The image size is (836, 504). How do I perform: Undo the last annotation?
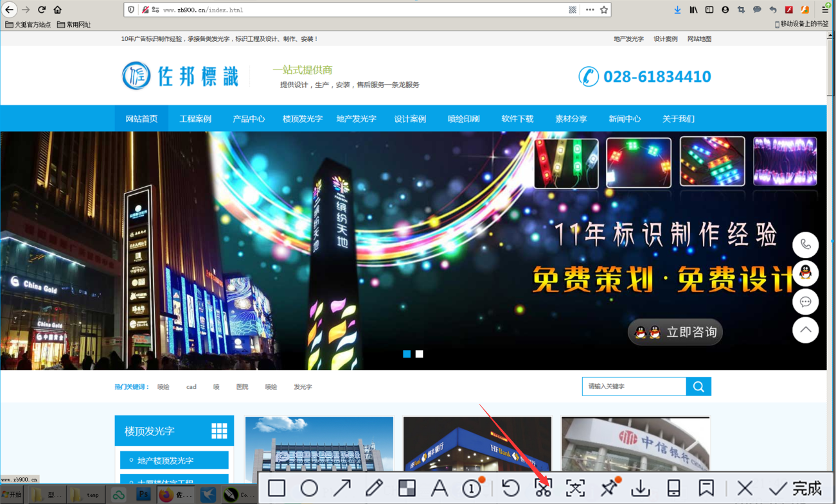(510, 488)
